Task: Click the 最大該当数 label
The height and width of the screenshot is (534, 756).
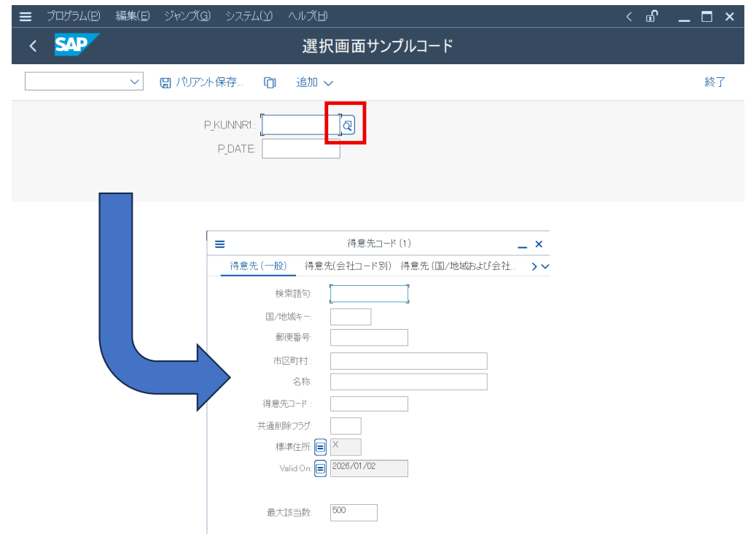Action: point(289,513)
